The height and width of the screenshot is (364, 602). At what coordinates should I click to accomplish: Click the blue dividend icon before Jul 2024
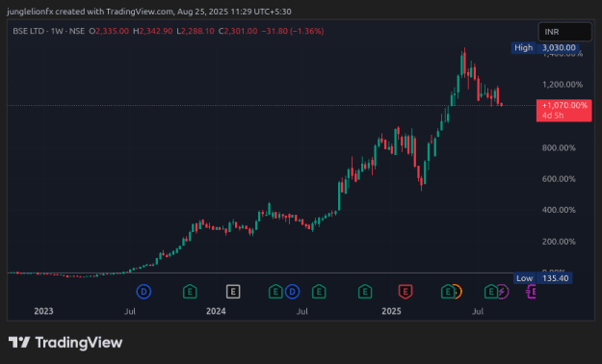[292, 292]
